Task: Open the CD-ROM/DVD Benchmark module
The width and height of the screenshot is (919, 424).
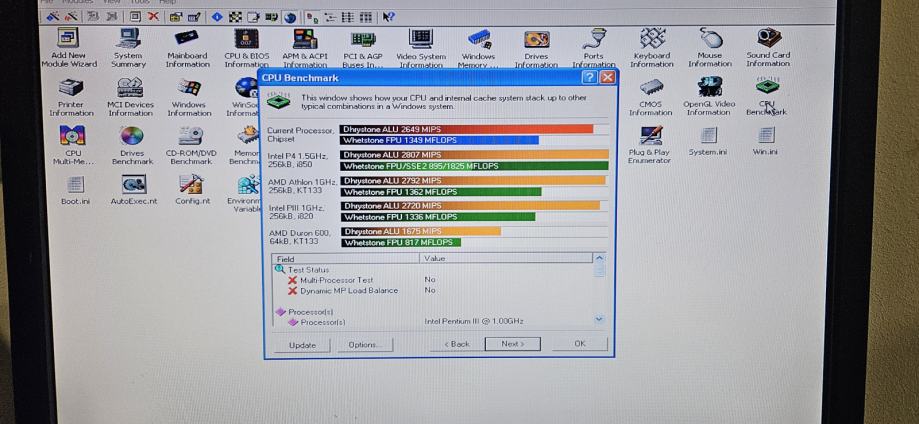Action: (x=191, y=145)
